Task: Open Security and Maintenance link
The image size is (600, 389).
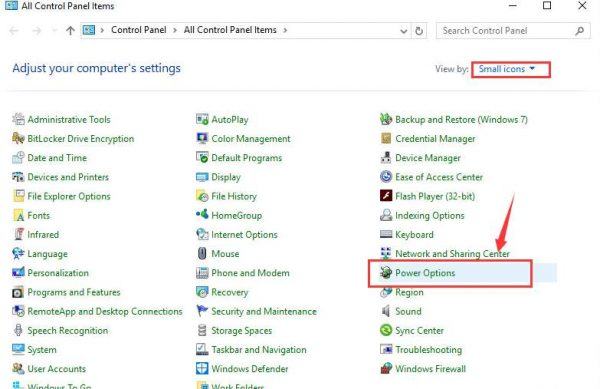Action: tap(264, 311)
